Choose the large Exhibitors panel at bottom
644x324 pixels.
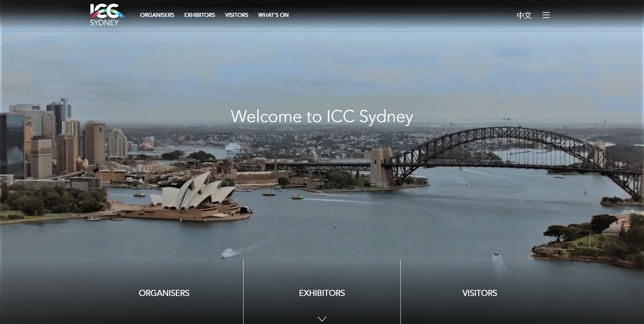point(322,293)
